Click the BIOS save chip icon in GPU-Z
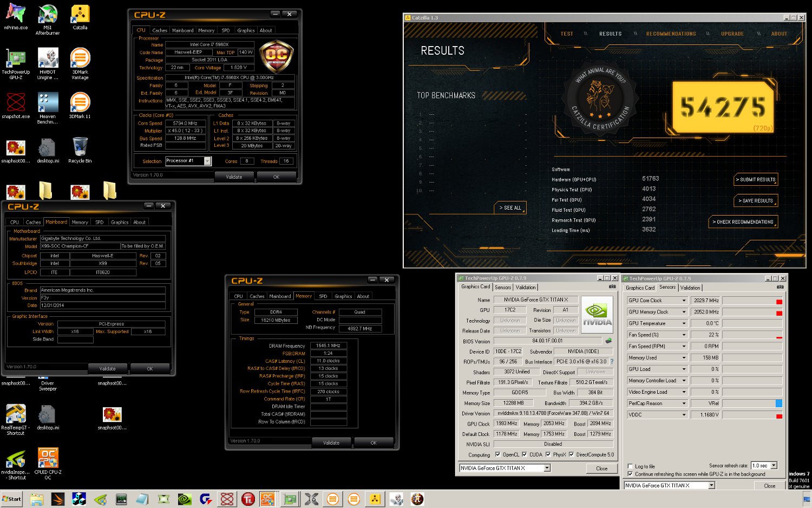 [x=608, y=341]
